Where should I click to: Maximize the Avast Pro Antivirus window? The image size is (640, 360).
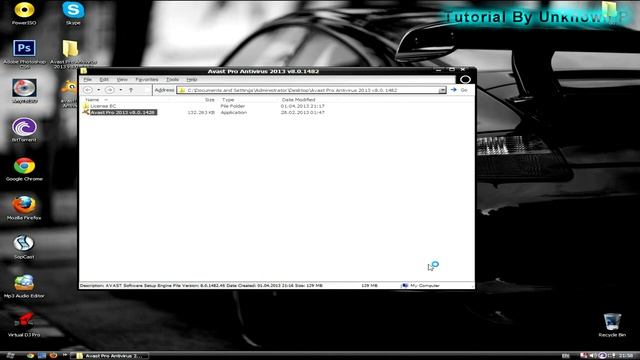[x=451, y=70]
